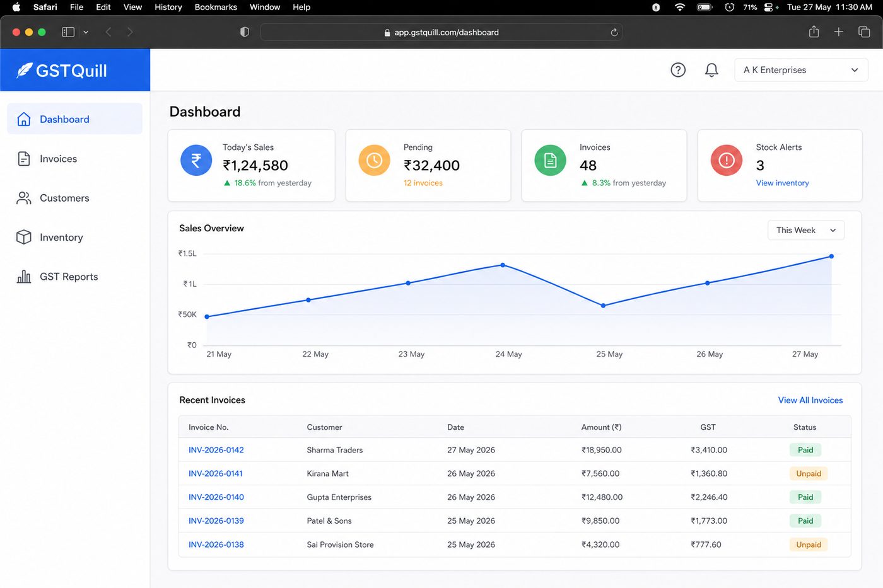This screenshot has width=883, height=588.
Task: Open invoice INV-2026-0141
Action: coord(216,473)
